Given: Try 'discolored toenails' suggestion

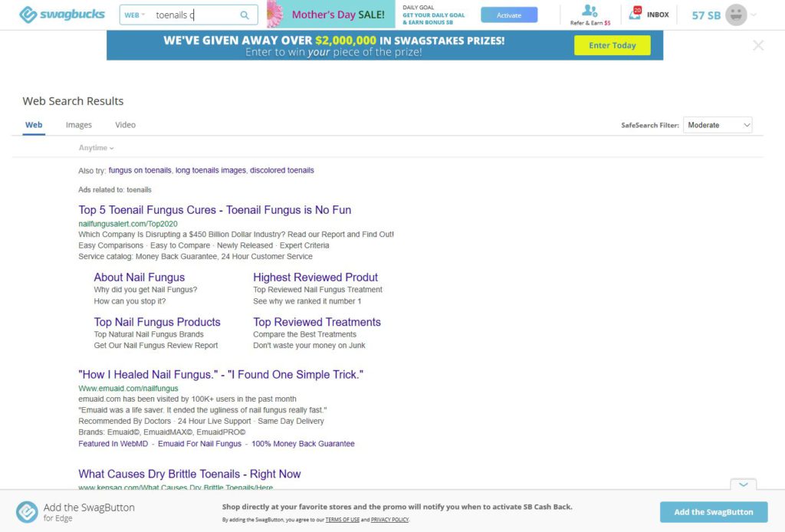Looking at the screenshot, I should (x=282, y=170).
